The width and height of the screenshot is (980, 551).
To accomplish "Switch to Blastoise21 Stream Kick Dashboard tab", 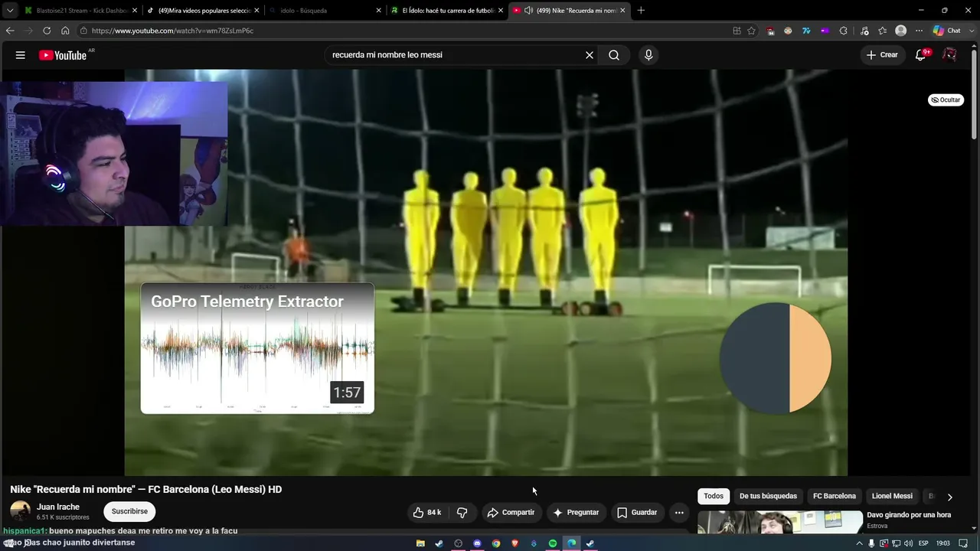I will [x=80, y=11].
